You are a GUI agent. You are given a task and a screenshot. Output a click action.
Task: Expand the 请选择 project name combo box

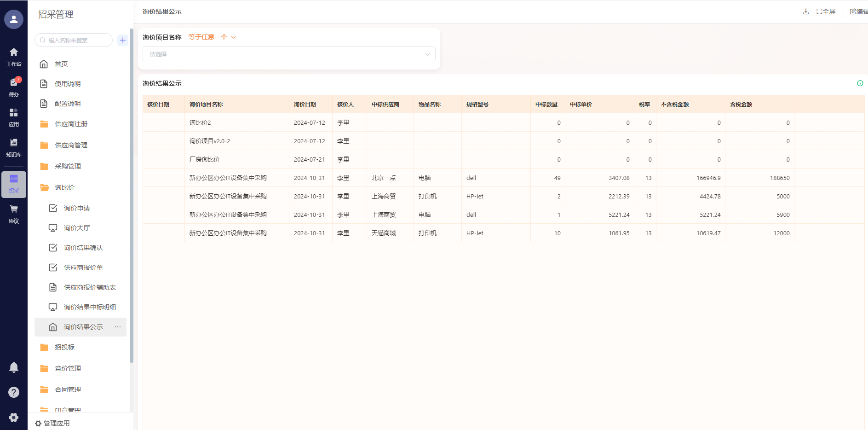(289, 54)
